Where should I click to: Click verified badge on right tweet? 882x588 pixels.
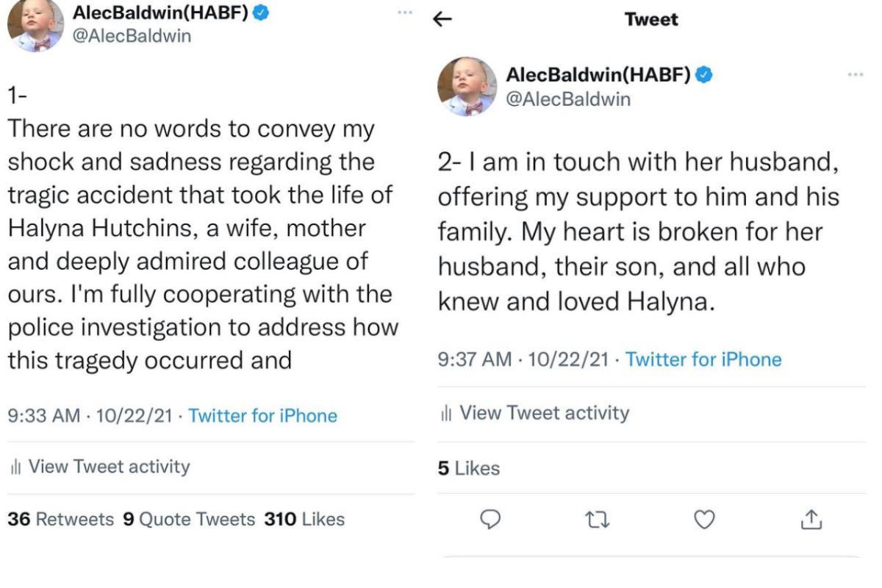tap(704, 74)
